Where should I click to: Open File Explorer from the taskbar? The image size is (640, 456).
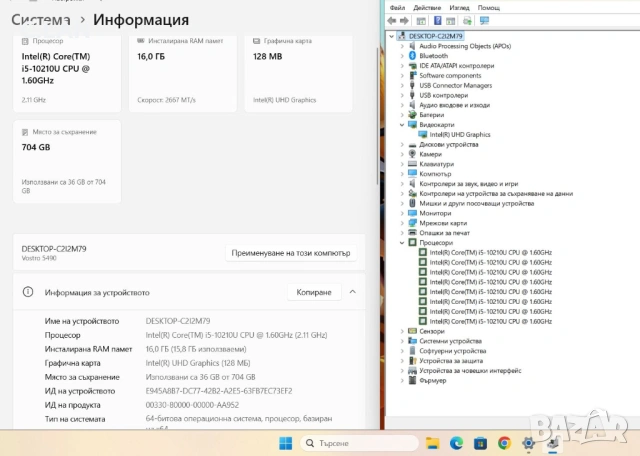432,443
